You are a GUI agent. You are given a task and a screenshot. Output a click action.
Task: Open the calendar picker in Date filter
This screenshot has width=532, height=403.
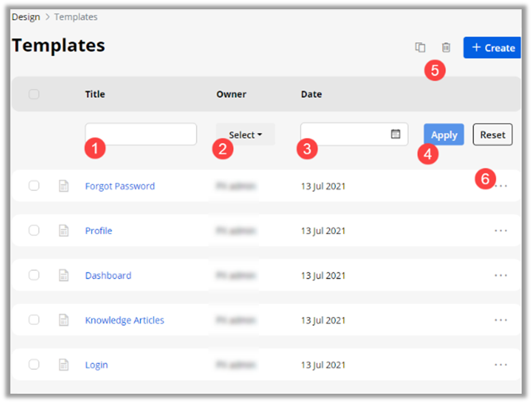396,134
